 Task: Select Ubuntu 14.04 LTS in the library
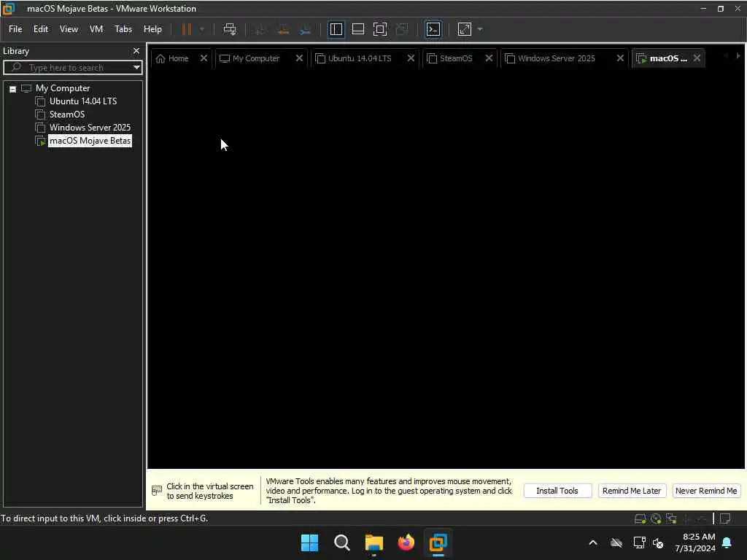83,101
